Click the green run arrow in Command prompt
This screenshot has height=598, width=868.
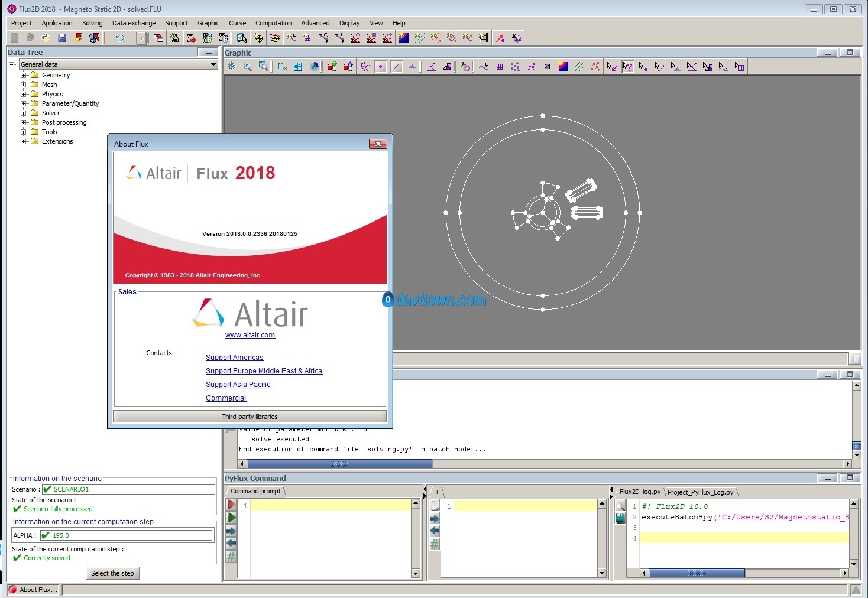(x=231, y=518)
